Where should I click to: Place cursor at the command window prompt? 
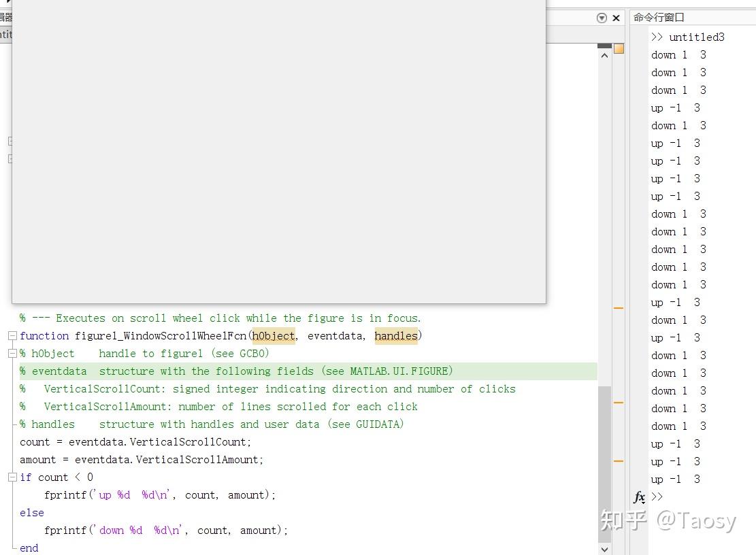[663, 497]
